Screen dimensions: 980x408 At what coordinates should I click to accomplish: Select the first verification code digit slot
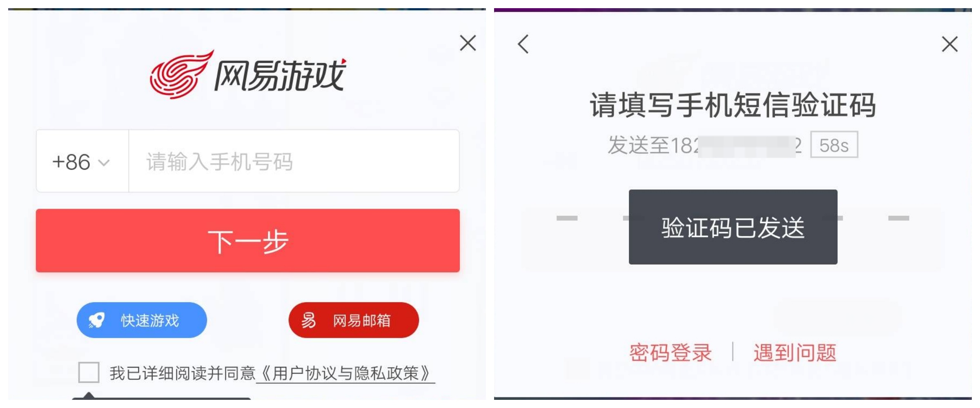click(x=567, y=218)
